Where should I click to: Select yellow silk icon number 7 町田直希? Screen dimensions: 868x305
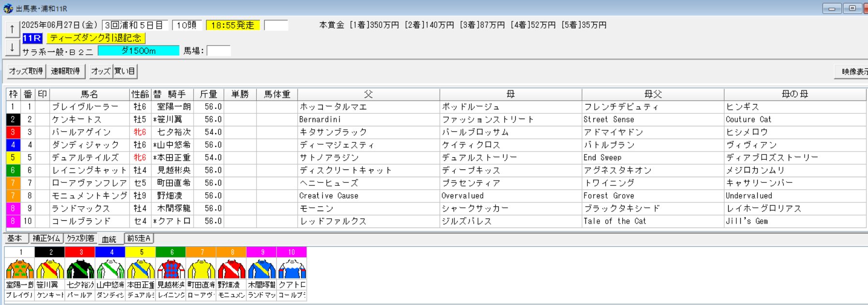[x=201, y=269]
